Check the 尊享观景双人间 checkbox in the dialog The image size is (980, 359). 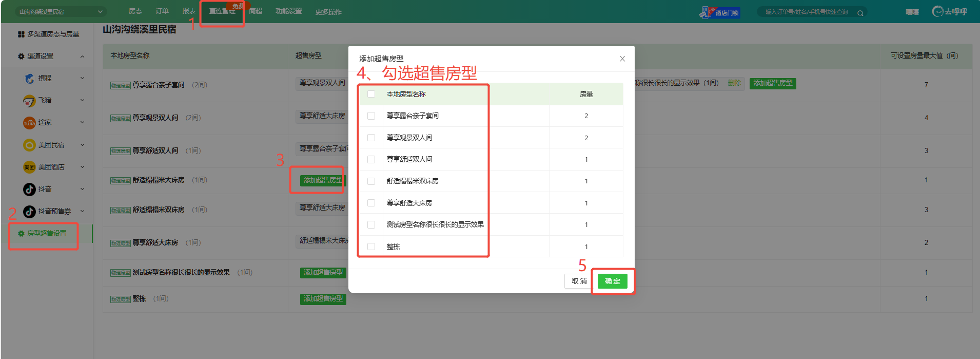click(x=371, y=138)
